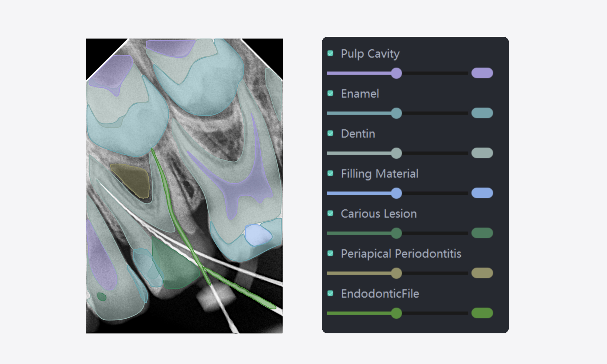Click the blue Filling Material color swatch
This screenshot has width=607, height=364.
point(482,193)
